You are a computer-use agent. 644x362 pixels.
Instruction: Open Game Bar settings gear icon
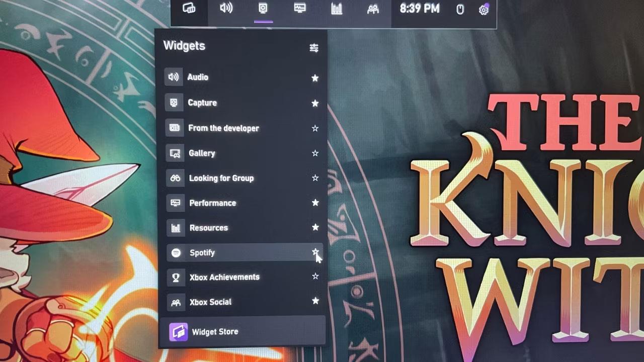484,10
